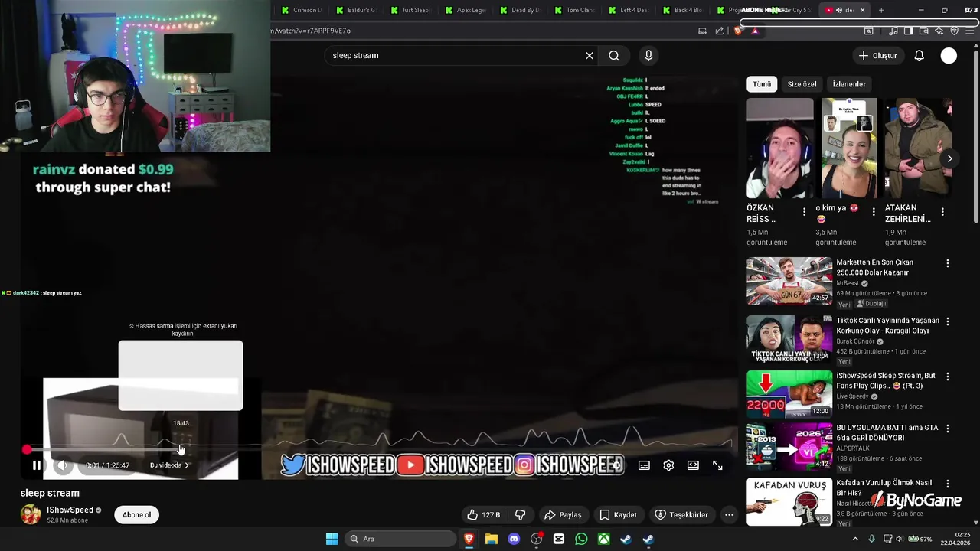Start voice search with microphone icon
The image size is (980, 551).
648,56
